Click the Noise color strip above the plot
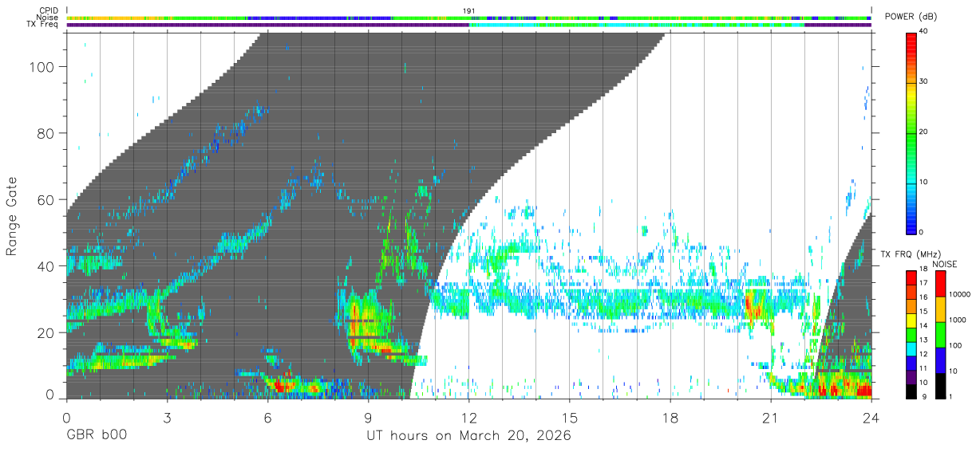 (x=468, y=18)
